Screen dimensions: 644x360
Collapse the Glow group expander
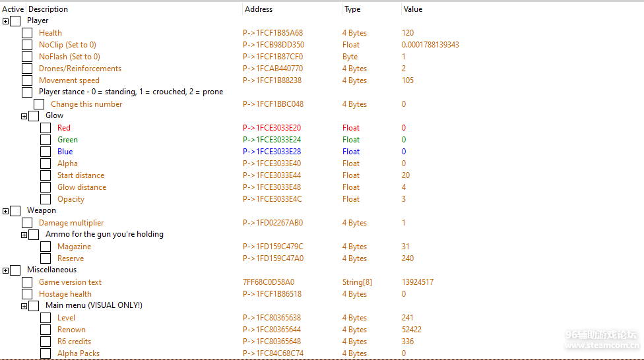coord(24,116)
